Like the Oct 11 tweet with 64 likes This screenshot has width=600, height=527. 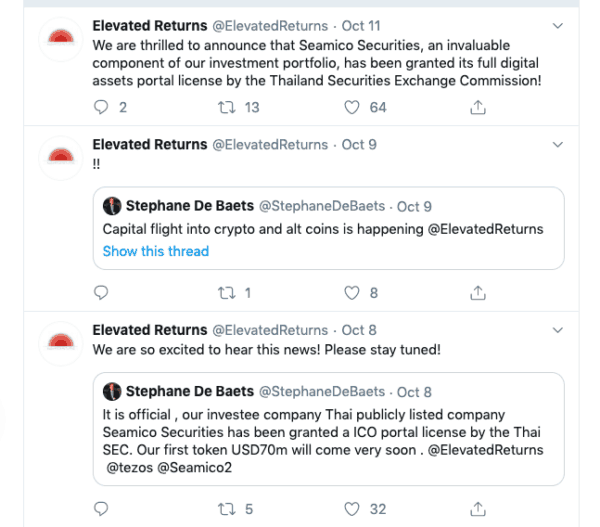[351, 107]
